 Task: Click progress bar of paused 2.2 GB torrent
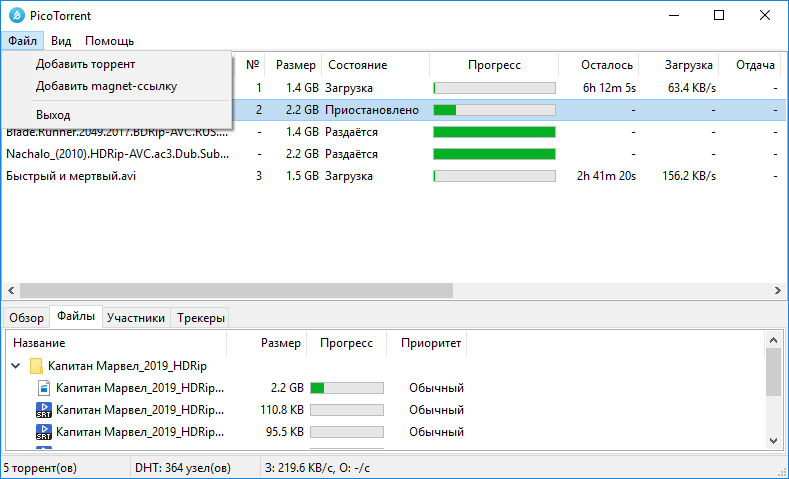pyautogui.click(x=495, y=110)
